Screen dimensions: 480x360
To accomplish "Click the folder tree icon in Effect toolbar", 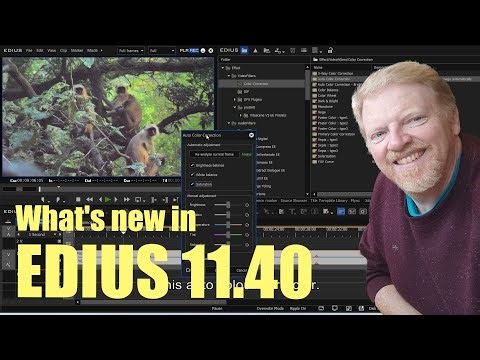I will tap(266, 50).
